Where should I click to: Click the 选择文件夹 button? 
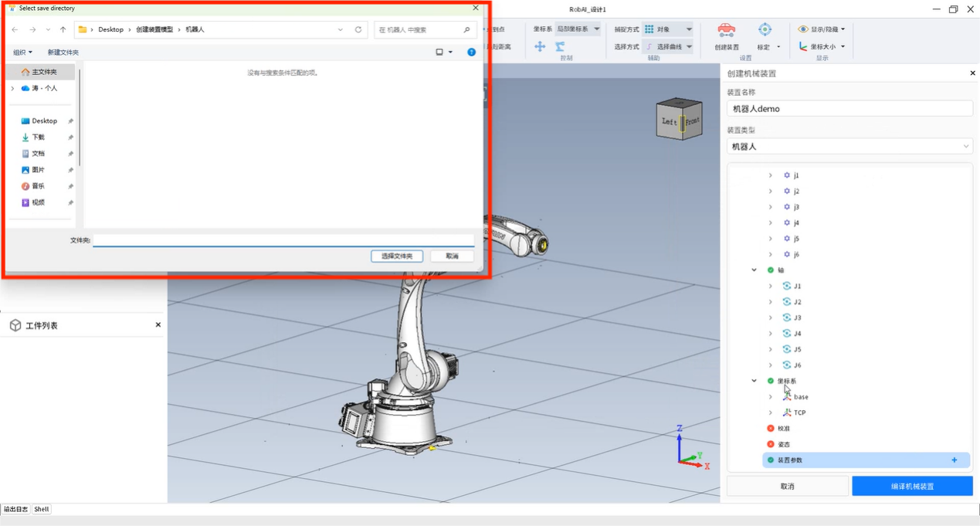[397, 256]
